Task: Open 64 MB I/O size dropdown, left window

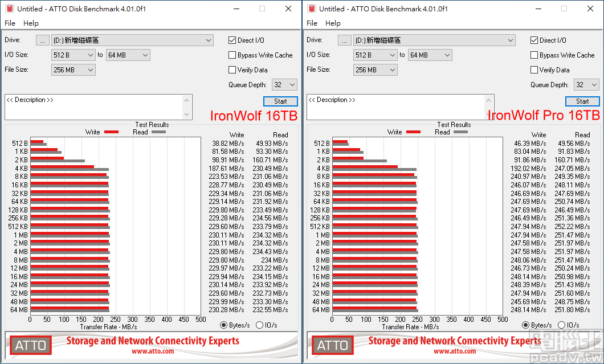Action: [128, 55]
